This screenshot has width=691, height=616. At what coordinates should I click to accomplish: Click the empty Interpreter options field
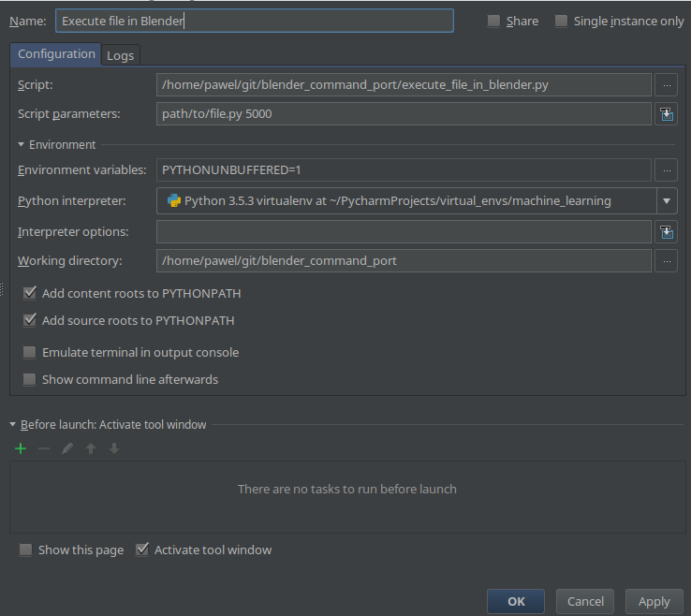[404, 232]
